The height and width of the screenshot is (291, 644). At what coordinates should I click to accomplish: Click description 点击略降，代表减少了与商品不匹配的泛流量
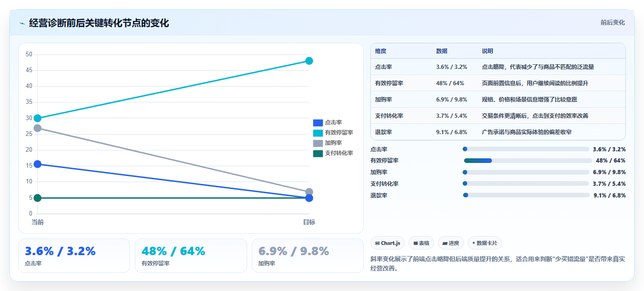(538, 67)
